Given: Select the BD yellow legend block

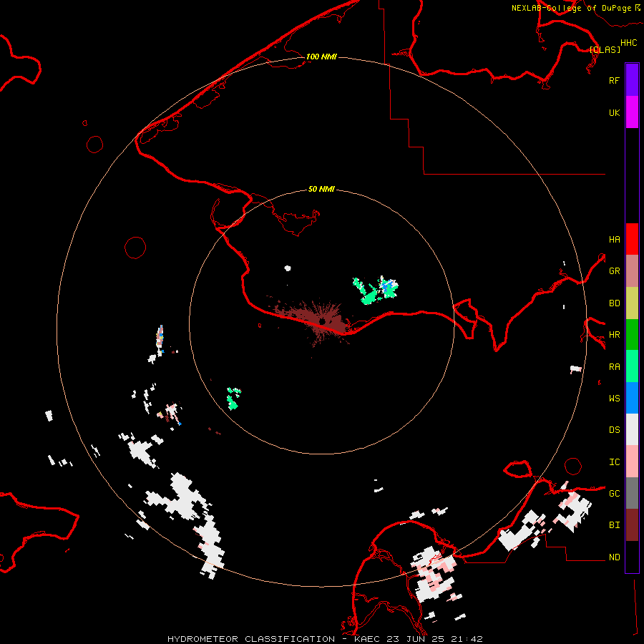Looking at the screenshot, I should [x=632, y=303].
